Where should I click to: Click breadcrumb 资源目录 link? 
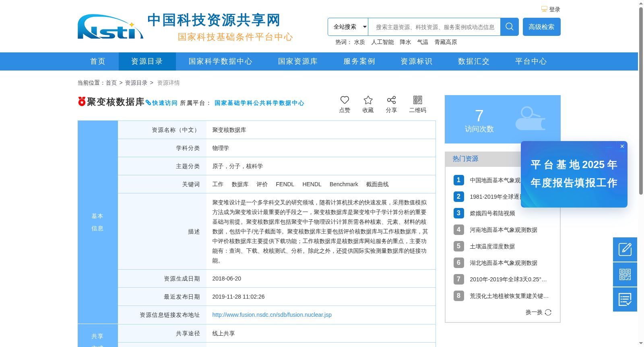click(136, 83)
